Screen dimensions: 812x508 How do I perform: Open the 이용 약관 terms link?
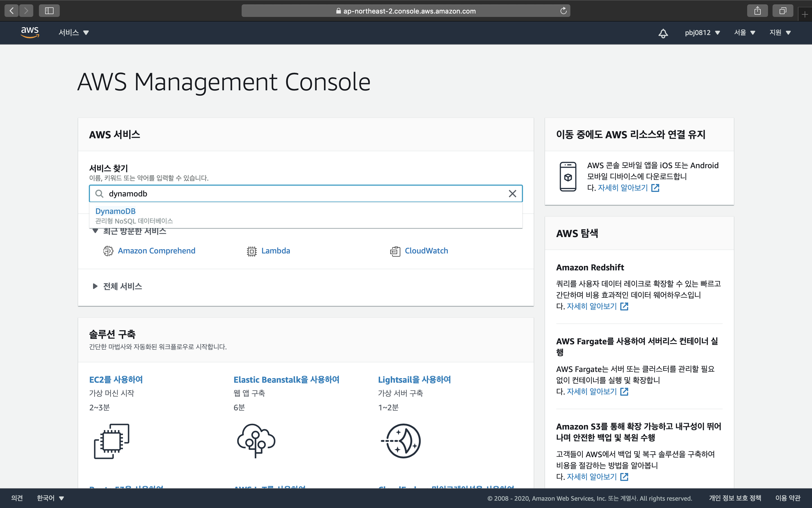coord(787,498)
